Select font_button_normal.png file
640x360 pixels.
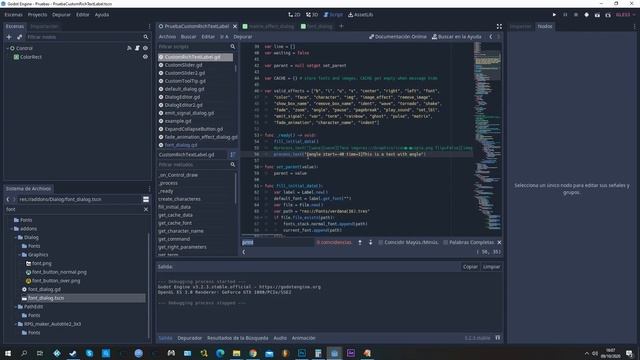tap(59, 272)
